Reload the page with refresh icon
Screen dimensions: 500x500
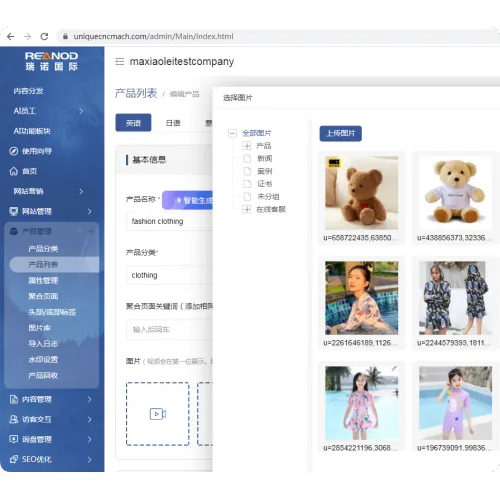pyautogui.click(x=44, y=36)
